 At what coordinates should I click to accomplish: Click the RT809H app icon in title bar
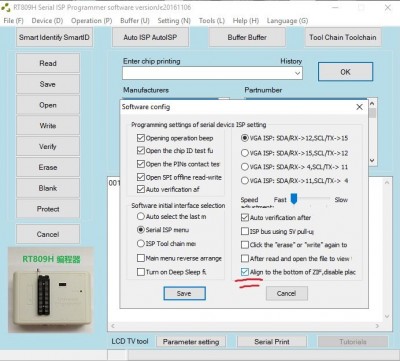click(6, 7)
